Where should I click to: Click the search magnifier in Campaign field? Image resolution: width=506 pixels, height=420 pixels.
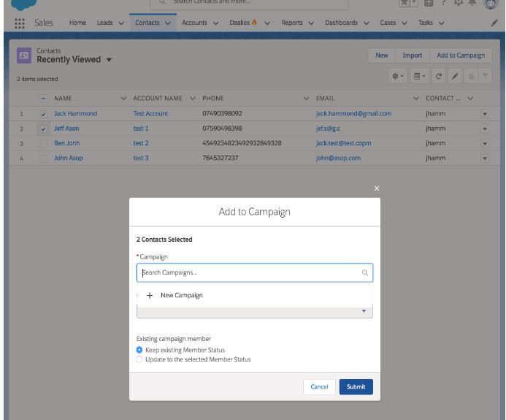pos(364,273)
